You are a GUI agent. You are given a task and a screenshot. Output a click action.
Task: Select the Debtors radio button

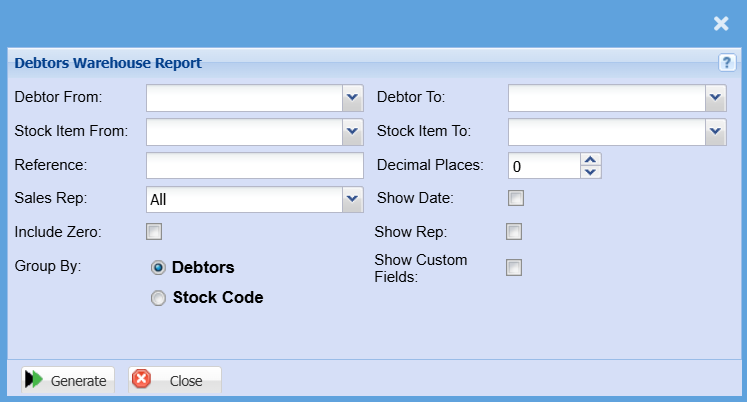(x=158, y=268)
